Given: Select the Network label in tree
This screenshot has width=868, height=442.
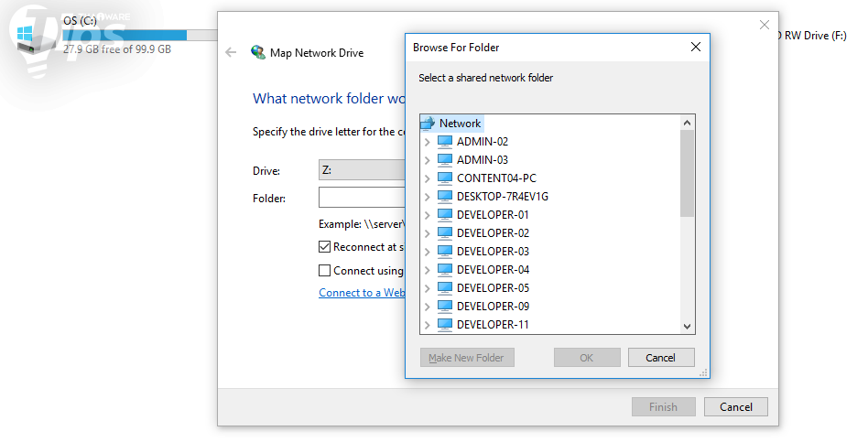Looking at the screenshot, I should [460, 124].
